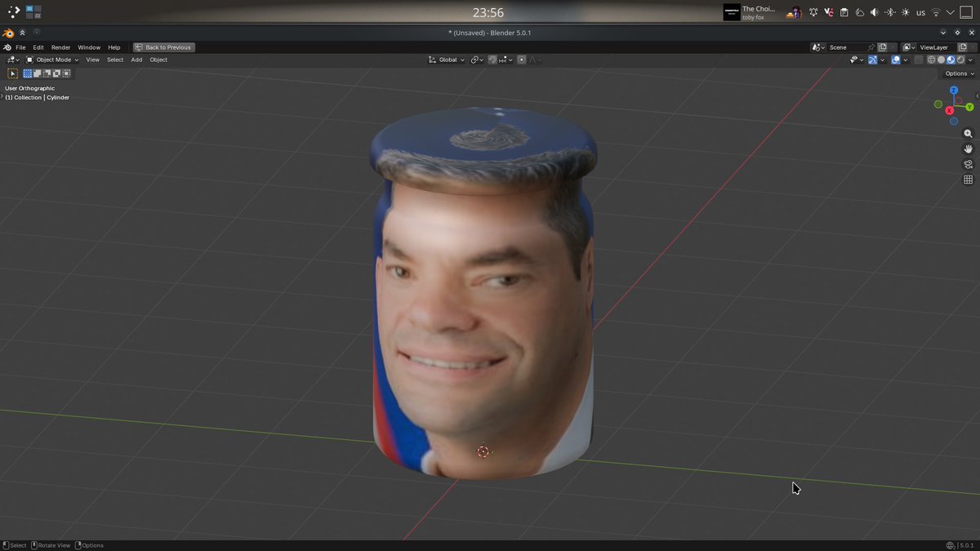This screenshot has height=551, width=980.
Task: Switch to wireframe viewport shading
Action: pyautogui.click(x=931, y=60)
